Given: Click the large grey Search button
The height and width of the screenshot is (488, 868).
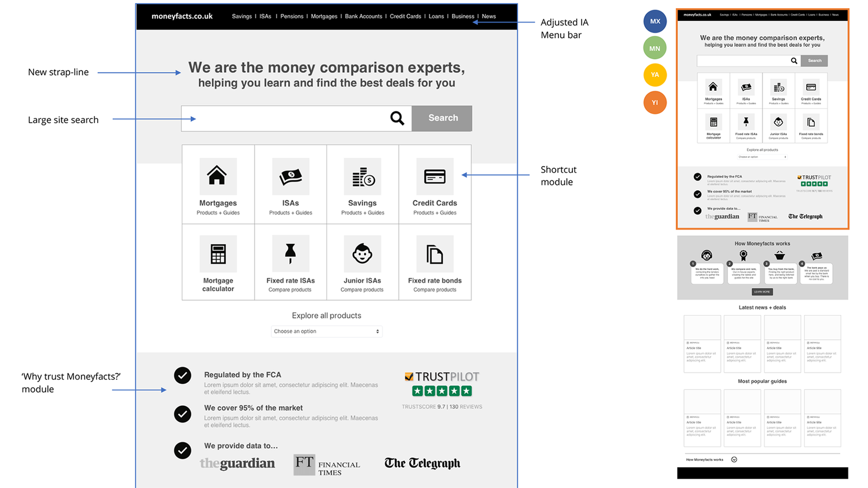Looking at the screenshot, I should 442,118.
